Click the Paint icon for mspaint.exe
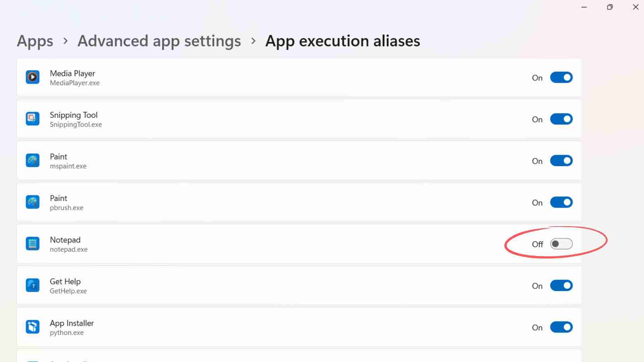The image size is (644, 362). 33,160
